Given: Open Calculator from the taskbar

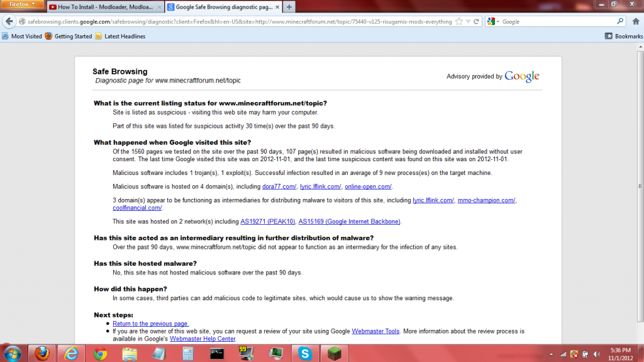Looking at the screenshot, I should click(x=187, y=353).
